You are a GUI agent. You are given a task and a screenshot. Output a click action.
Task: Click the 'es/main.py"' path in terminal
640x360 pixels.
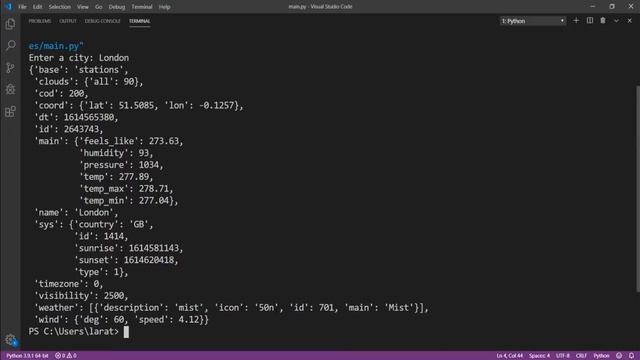[x=56, y=46]
